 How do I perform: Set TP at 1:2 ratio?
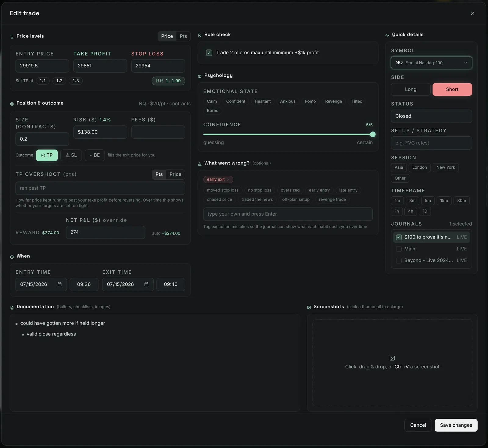pos(59,81)
